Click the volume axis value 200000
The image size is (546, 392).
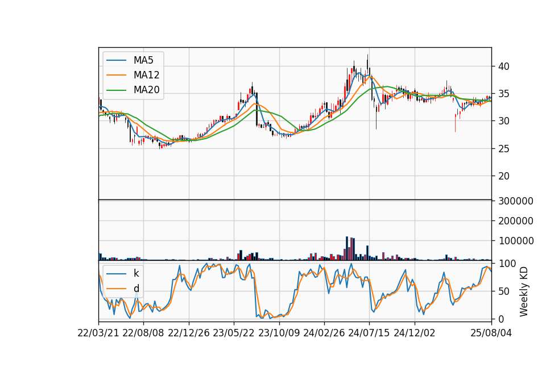(x=516, y=221)
